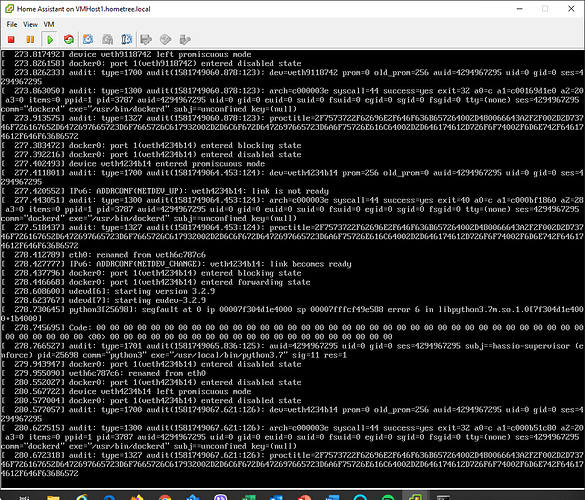Maximize the Home Assistant console window
Screen dimensions: 585x500
(545, 9)
